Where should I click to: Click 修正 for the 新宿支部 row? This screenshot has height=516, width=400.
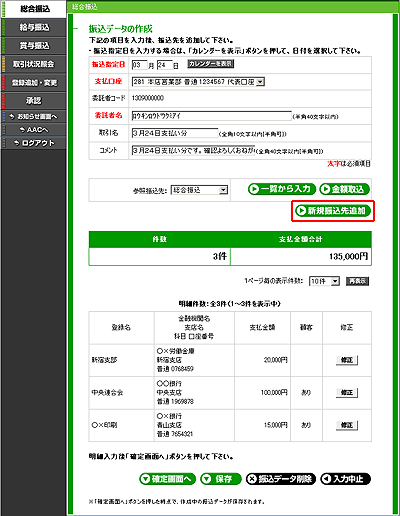pyautogui.click(x=347, y=360)
